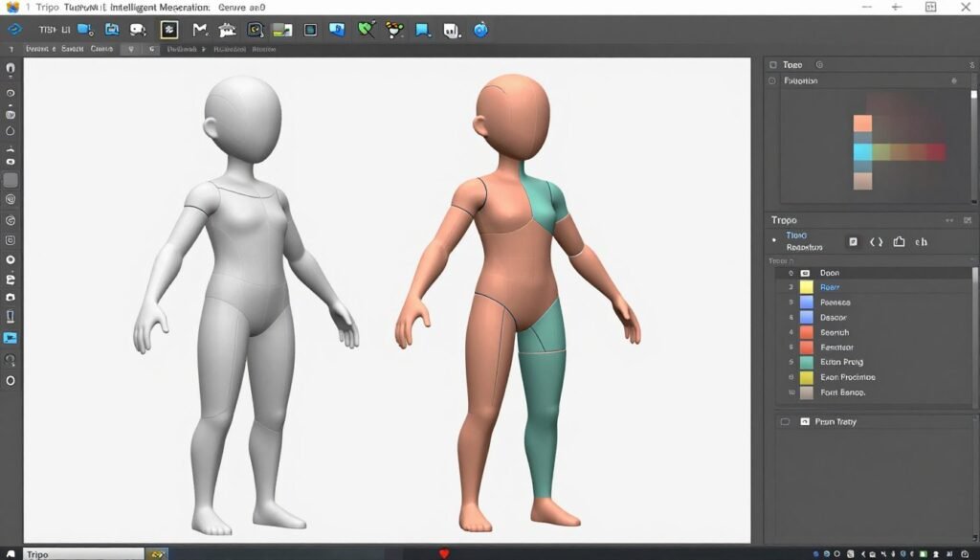The width and height of the screenshot is (980, 560).
Task: Click the red end of the color gradient bar
Action: pyautogui.click(x=935, y=152)
